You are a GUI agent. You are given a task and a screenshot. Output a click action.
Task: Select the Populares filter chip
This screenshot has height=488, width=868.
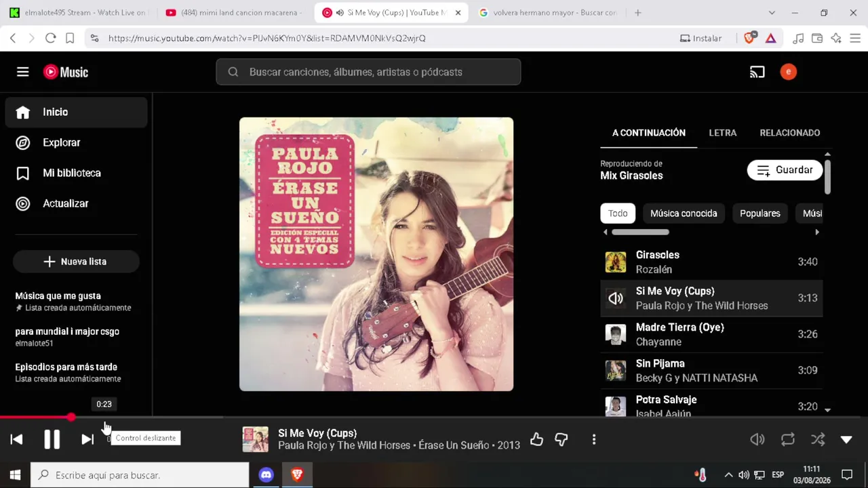coord(760,213)
